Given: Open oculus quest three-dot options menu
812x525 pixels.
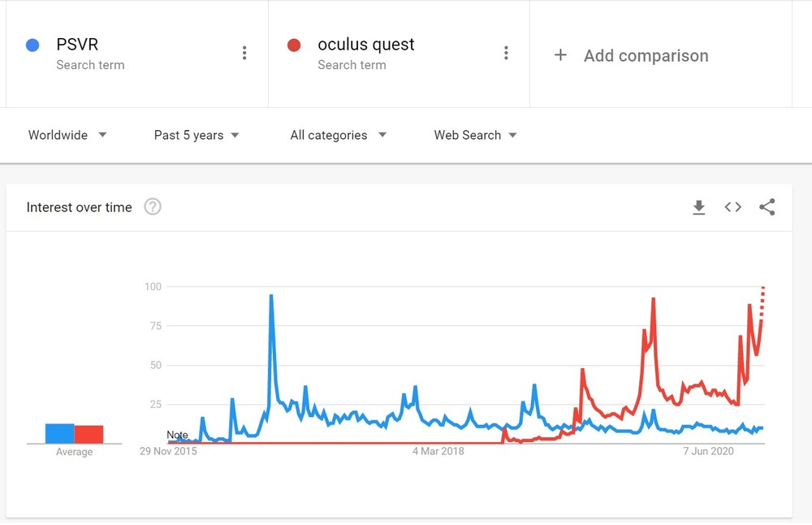Looking at the screenshot, I should 506,53.
